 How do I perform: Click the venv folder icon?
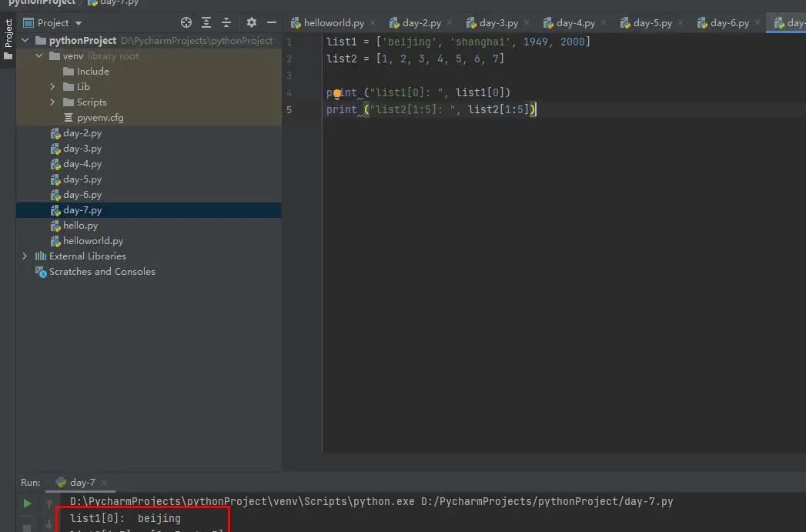[55, 56]
